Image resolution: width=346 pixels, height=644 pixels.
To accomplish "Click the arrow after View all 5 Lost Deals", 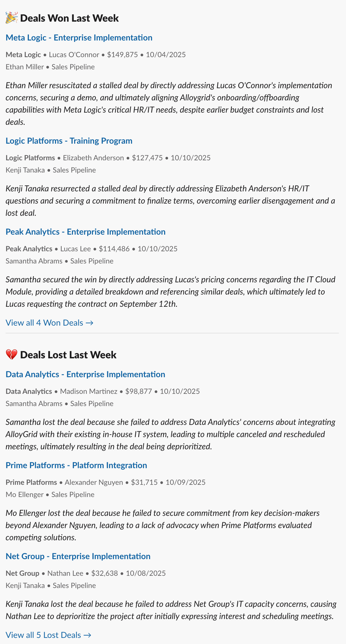I will (88, 635).
